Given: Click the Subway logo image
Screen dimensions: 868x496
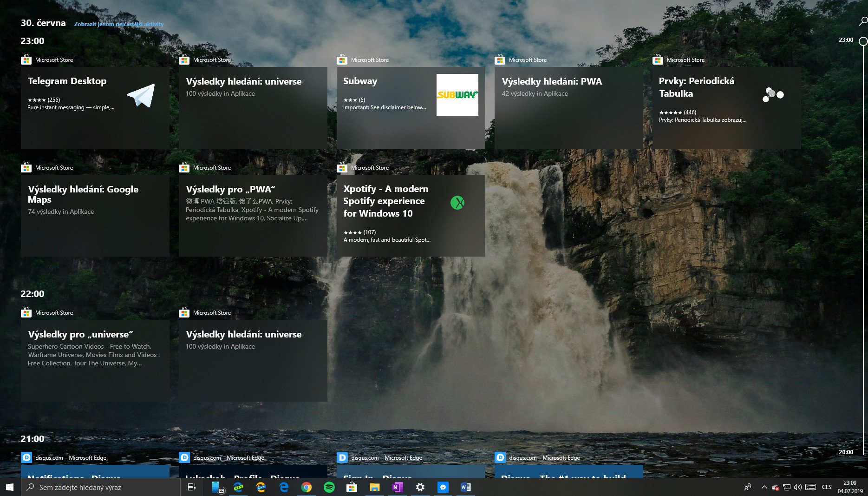Looking at the screenshot, I should click(457, 95).
